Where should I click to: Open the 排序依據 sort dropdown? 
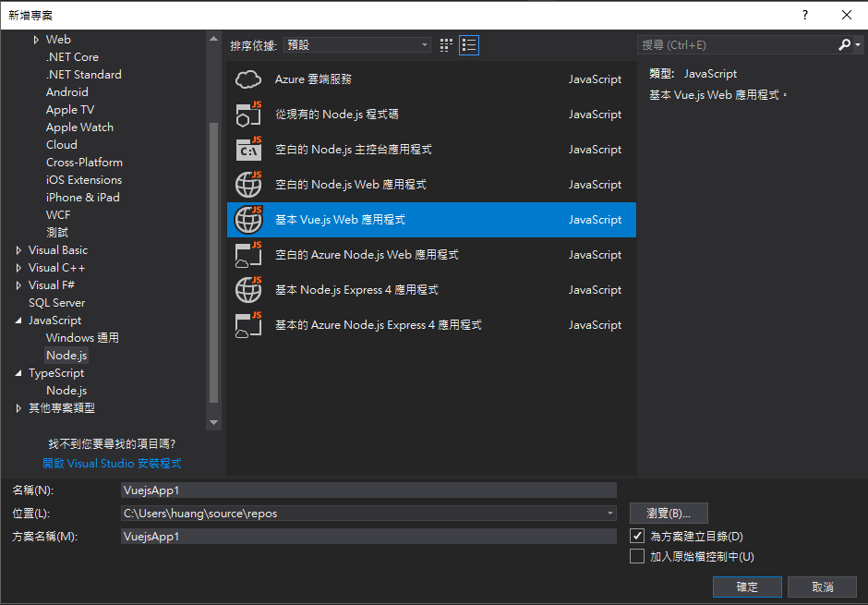pos(357,45)
